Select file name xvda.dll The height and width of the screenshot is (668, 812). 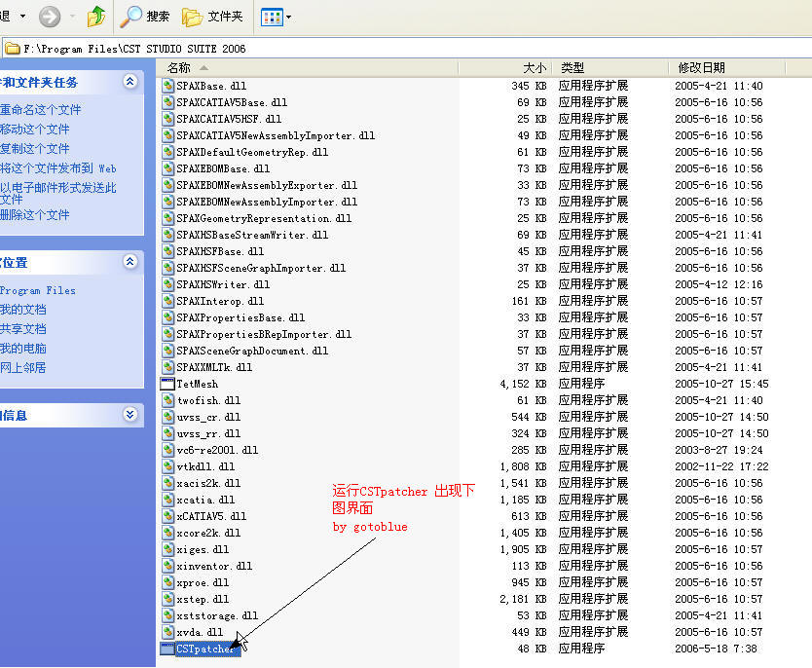200,632
